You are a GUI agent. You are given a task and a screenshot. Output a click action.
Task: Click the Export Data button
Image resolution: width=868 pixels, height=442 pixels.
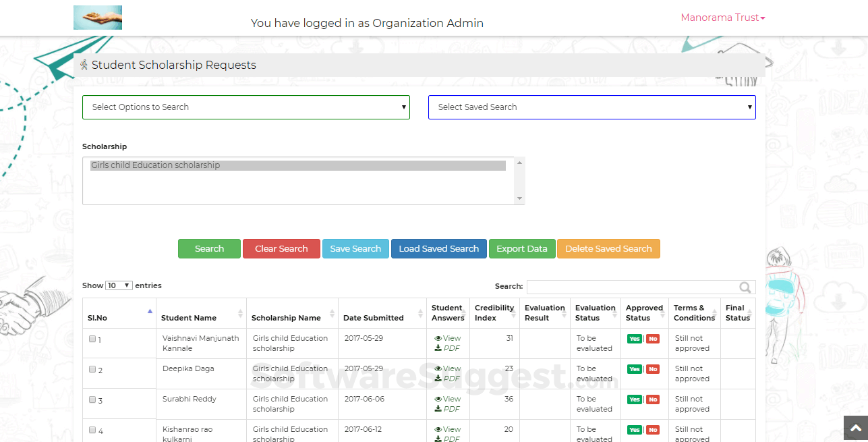(521, 248)
